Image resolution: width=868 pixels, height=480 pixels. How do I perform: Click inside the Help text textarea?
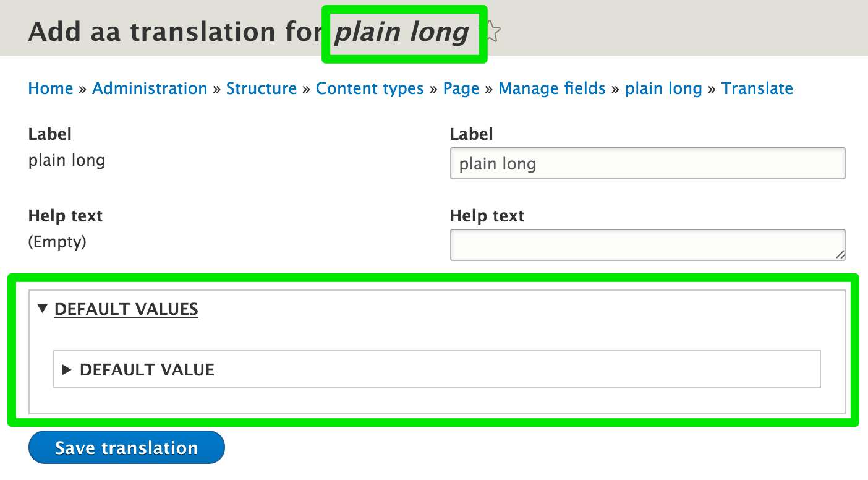click(647, 244)
